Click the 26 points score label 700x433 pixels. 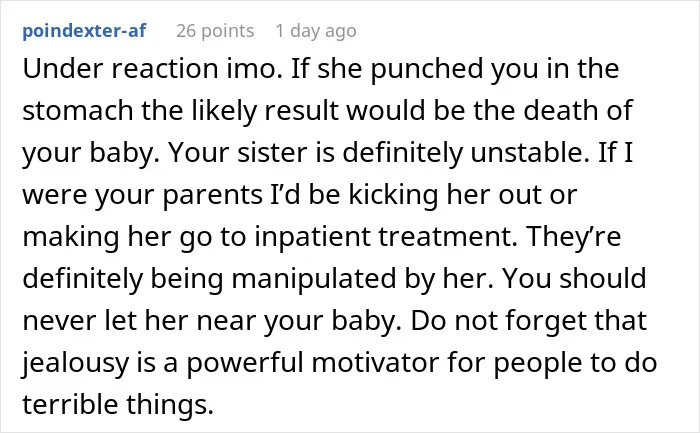pyautogui.click(x=215, y=31)
